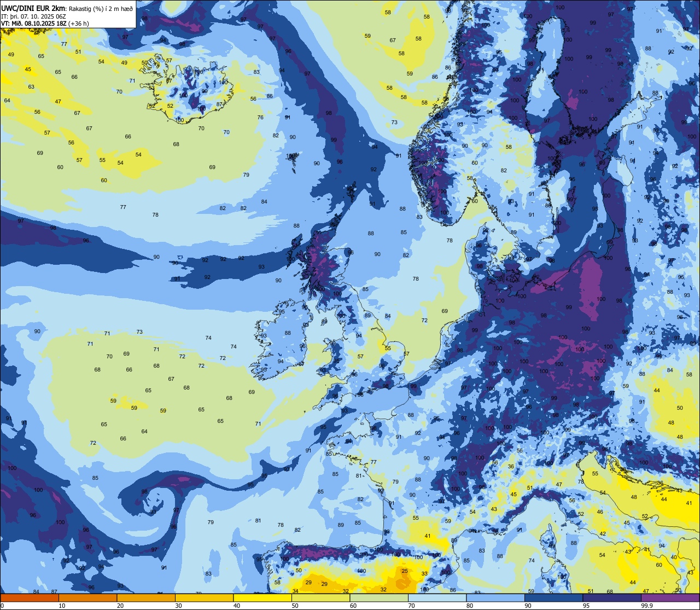Select the 30–40 % amber legend swatch

tap(204, 598)
